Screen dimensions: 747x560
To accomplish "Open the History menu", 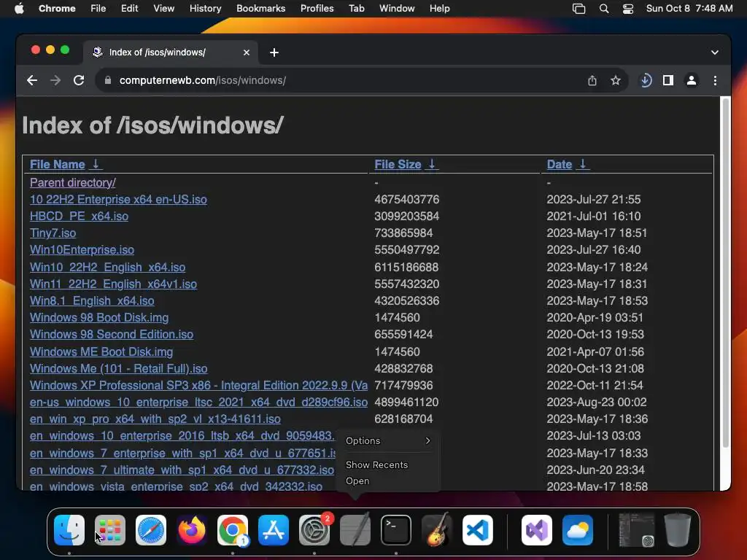I will (205, 8).
